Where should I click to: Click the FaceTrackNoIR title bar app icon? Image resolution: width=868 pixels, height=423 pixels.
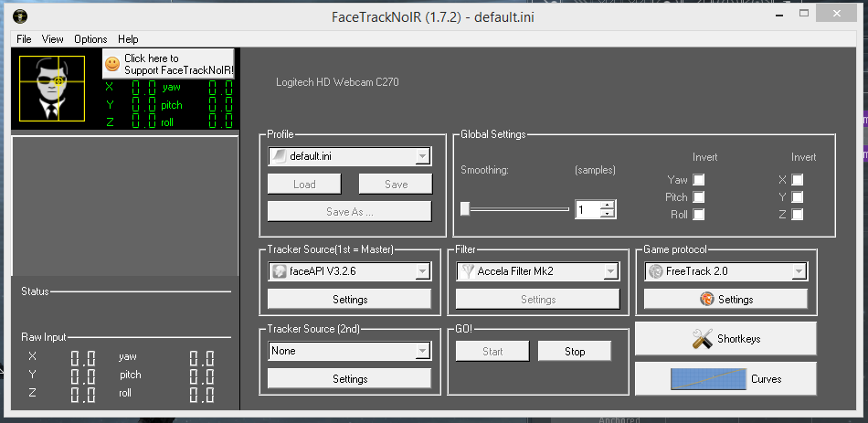tap(19, 16)
